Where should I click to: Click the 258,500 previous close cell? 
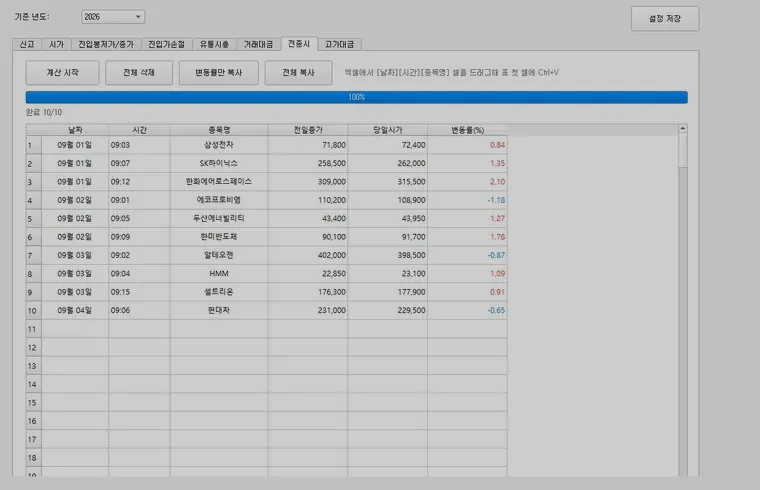point(308,163)
